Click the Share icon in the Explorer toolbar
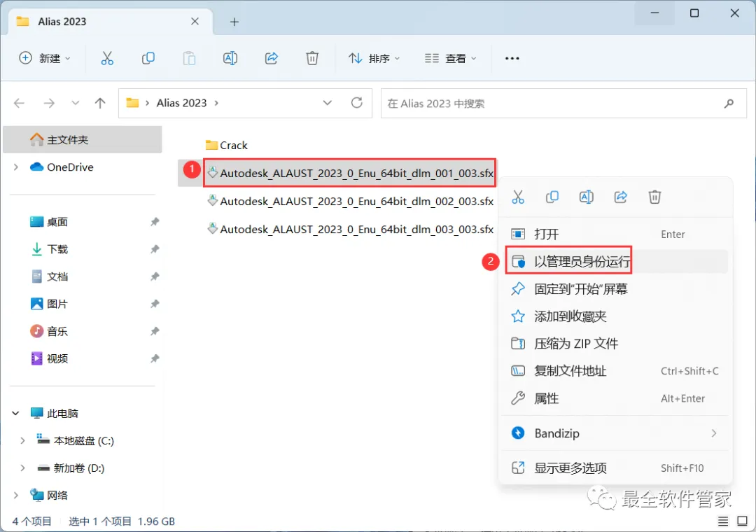Image resolution: width=756 pixels, height=532 pixels. (x=272, y=58)
